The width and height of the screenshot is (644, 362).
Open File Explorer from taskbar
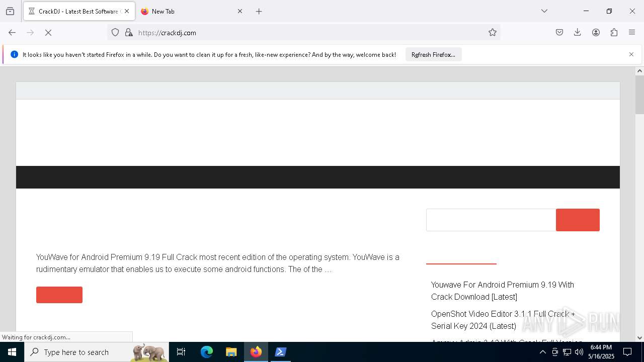coord(231,352)
